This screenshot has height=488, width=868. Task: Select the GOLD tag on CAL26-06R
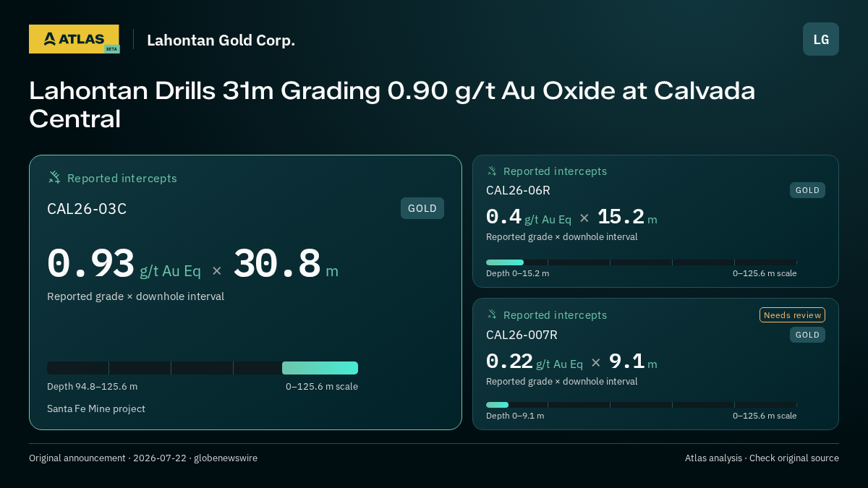click(x=807, y=190)
